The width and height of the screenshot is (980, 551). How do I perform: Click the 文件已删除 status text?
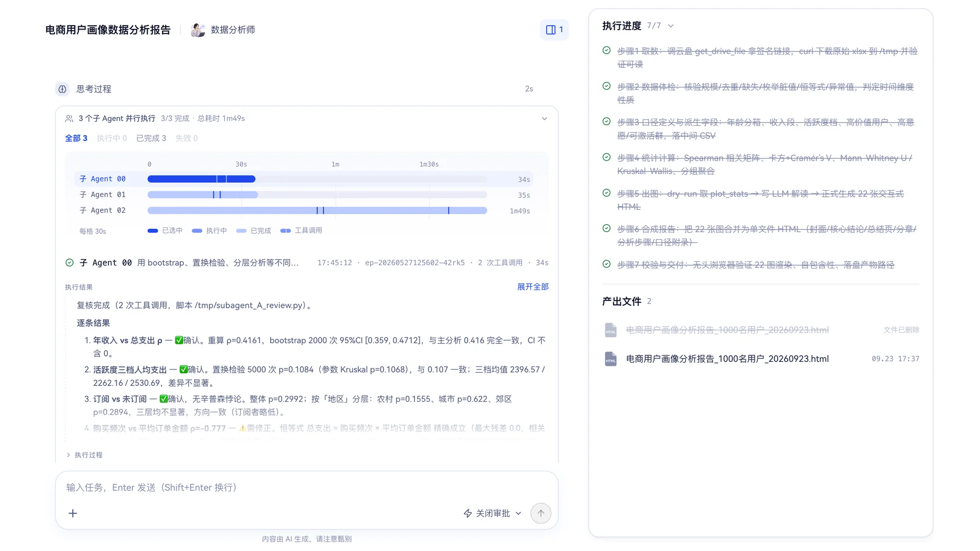[901, 330]
